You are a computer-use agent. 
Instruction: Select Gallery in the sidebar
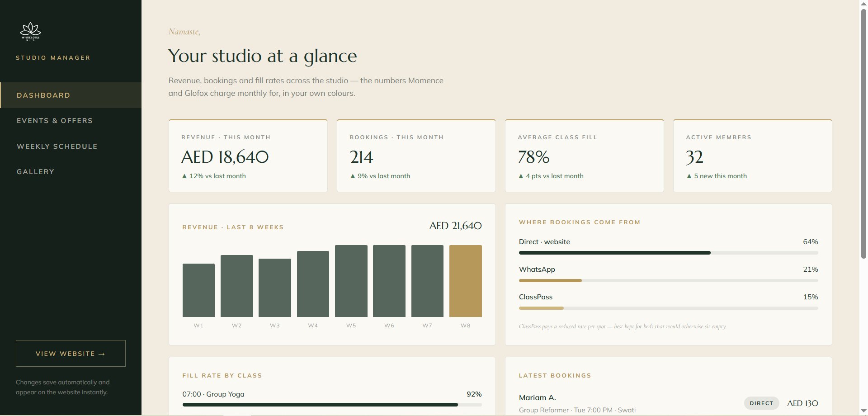click(x=71, y=172)
